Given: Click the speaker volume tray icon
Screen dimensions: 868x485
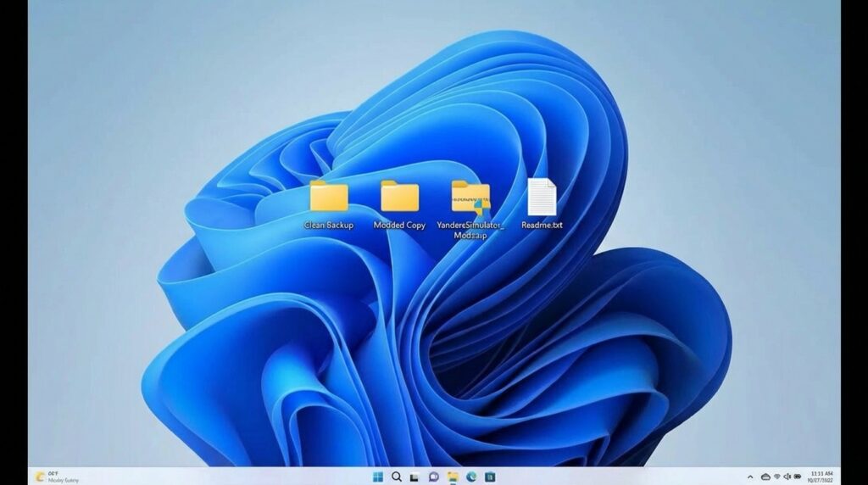Looking at the screenshot, I should coord(787,477).
